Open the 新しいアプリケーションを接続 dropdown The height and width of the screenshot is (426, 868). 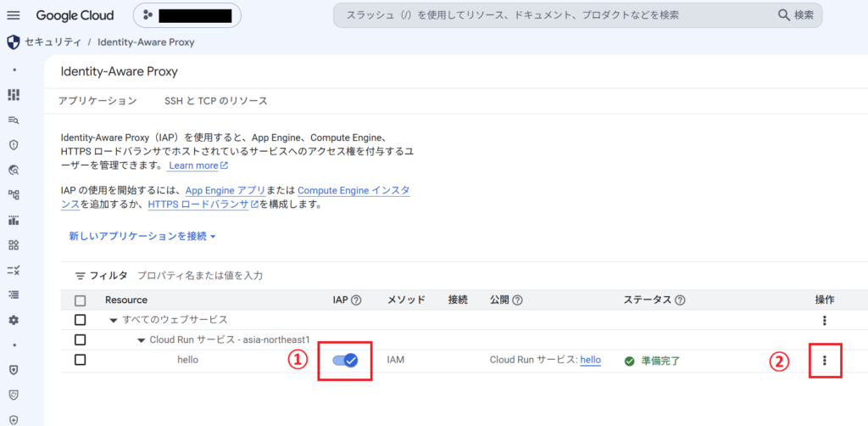(142, 237)
